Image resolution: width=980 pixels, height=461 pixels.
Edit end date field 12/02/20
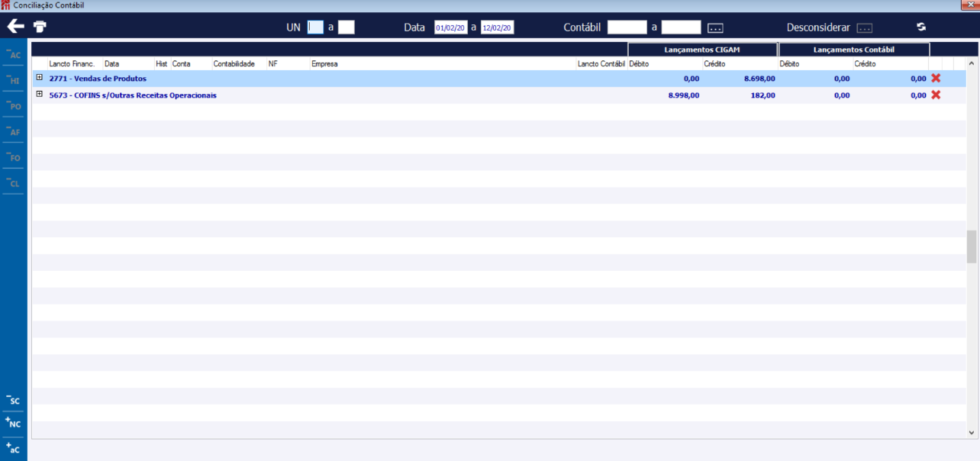[x=498, y=27]
